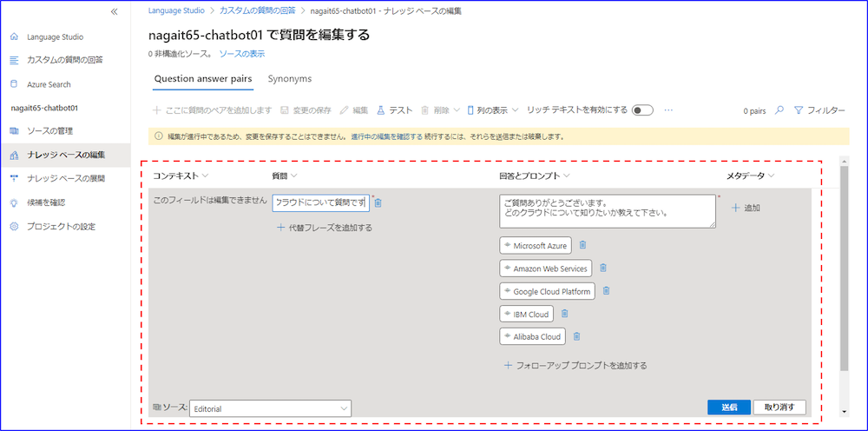Switch to the Synonyms tab
Screen dimensions: 868x431
pyautogui.click(x=290, y=79)
